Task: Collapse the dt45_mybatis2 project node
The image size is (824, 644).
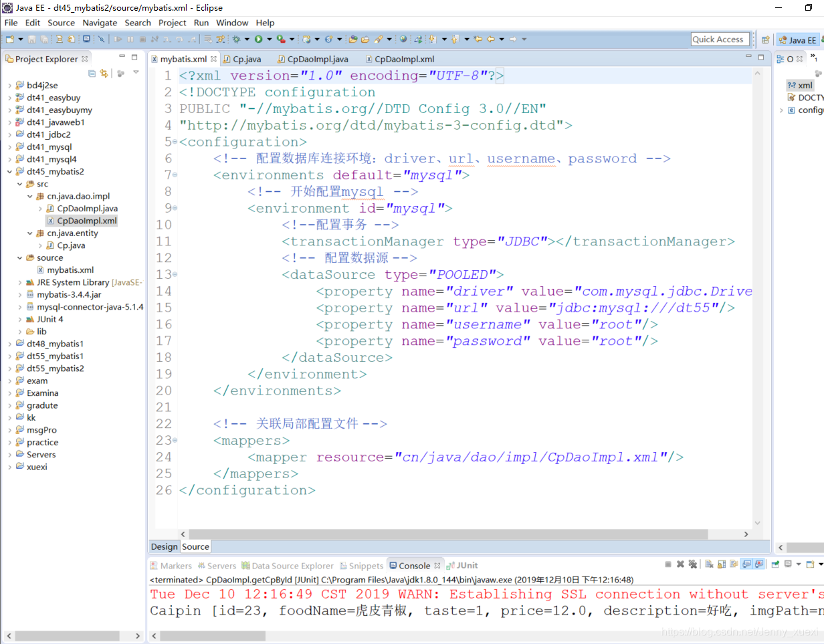Action: coord(9,171)
